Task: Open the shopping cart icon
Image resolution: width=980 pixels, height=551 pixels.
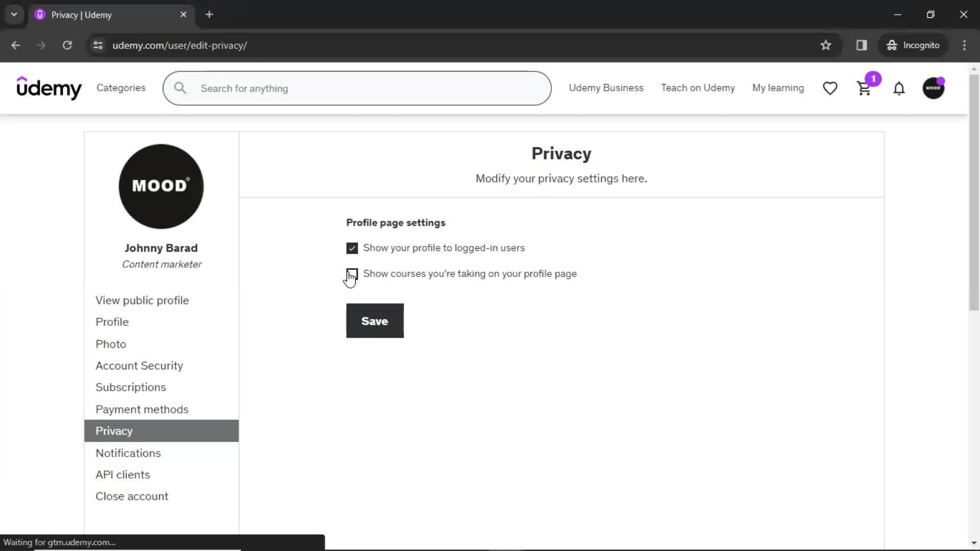Action: (x=865, y=88)
